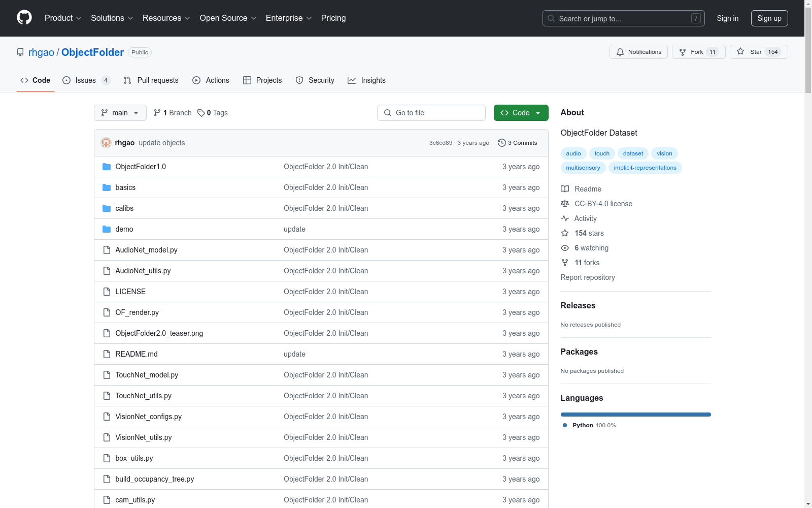Image resolution: width=812 pixels, height=508 pixels.
Task: Expand the Enterprise menu
Action: (x=289, y=18)
